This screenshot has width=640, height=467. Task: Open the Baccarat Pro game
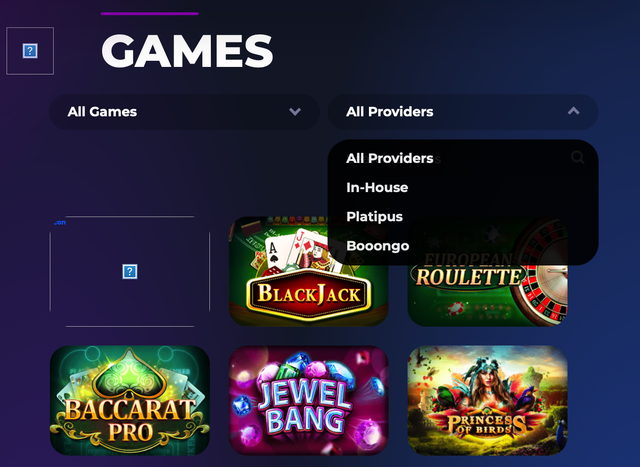pyautogui.click(x=130, y=400)
